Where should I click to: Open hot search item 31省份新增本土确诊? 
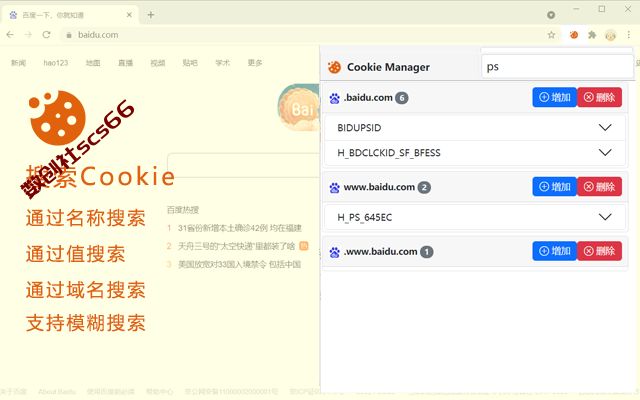pos(240,228)
